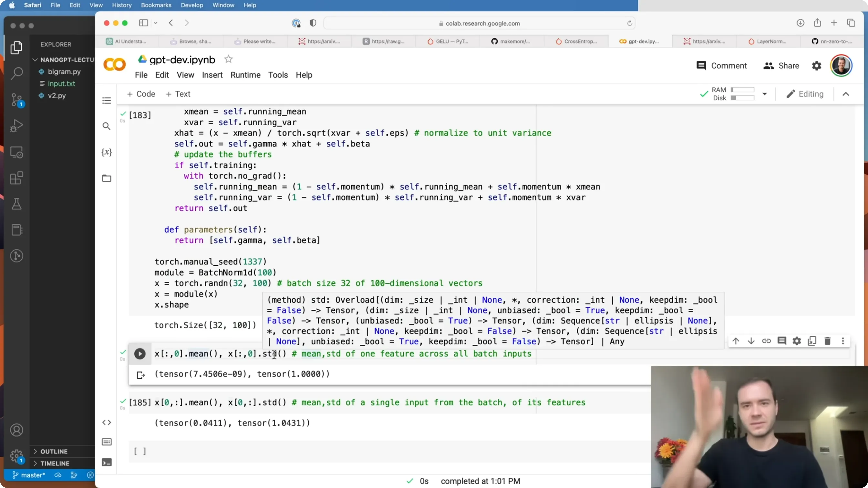Open VS Code Extensions view
The width and height of the screenshot is (868, 488).
coord(16,178)
